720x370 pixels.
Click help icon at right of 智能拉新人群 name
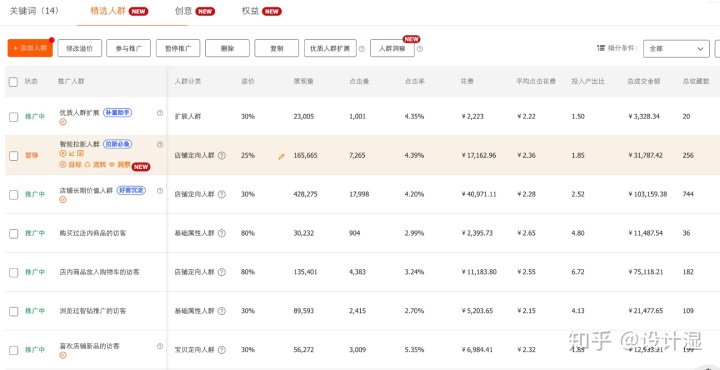click(x=160, y=144)
